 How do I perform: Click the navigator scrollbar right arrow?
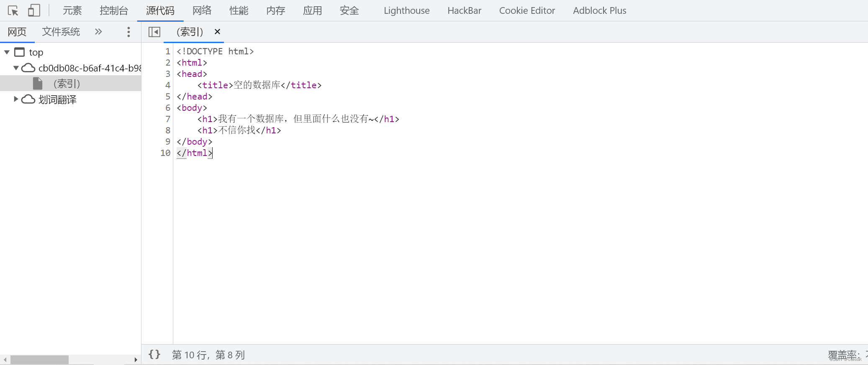pos(136,360)
